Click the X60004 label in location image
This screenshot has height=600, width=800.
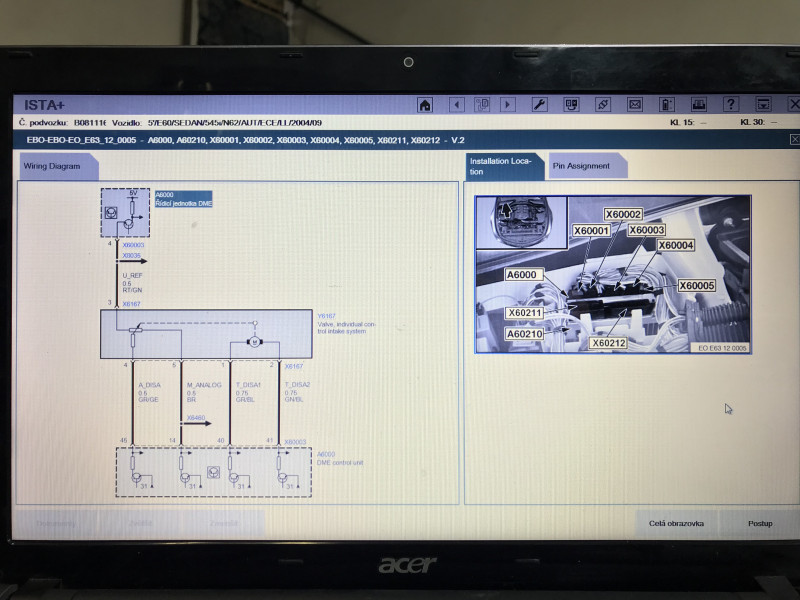676,245
